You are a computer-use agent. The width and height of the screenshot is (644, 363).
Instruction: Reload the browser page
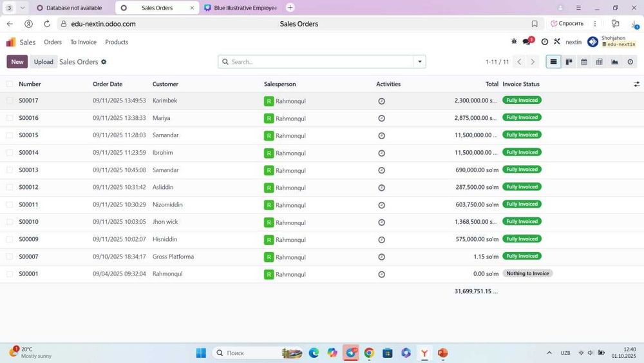pyautogui.click(x=47, y=24)
